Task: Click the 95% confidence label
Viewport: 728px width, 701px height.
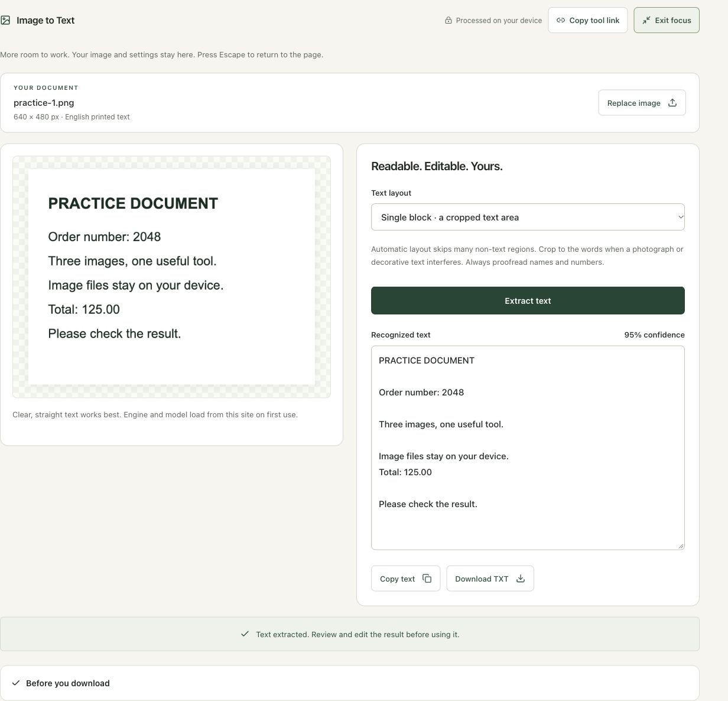Action: 654,335
